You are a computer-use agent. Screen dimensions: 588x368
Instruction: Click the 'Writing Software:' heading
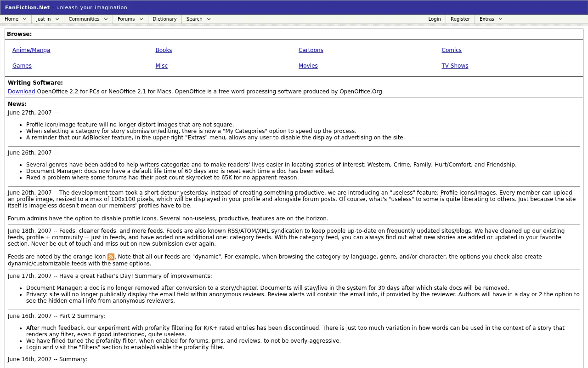coord(35,83)
